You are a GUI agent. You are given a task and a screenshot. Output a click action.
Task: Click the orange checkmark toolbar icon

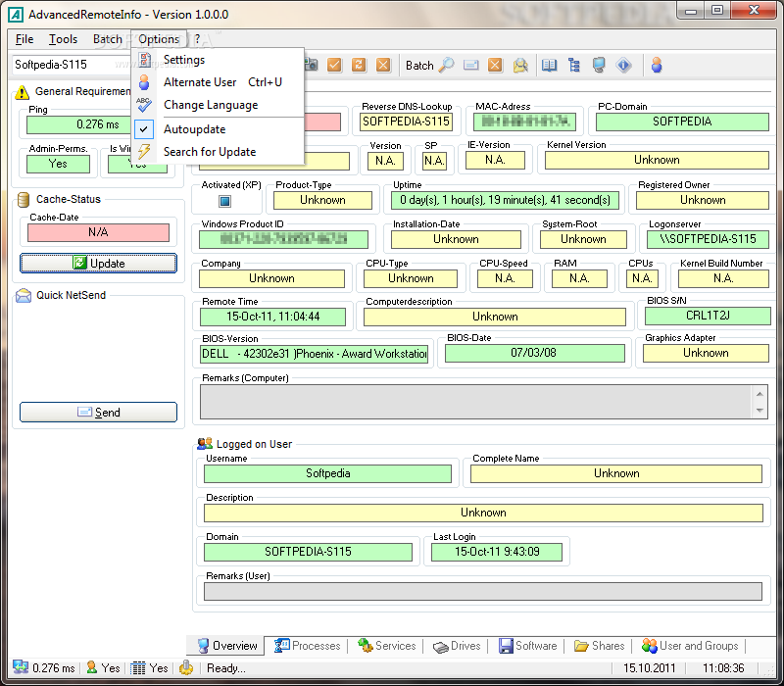point(334,65)
